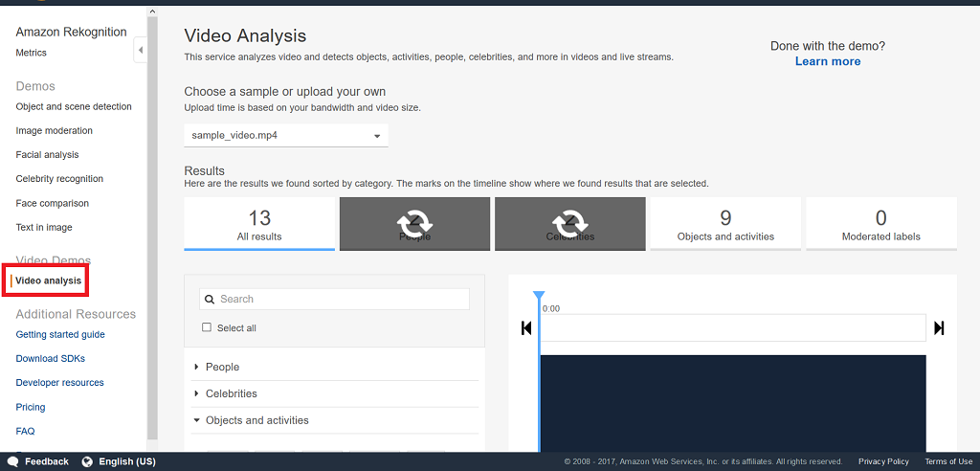
Task: Open the Pricing link
Action: point(31,407)
